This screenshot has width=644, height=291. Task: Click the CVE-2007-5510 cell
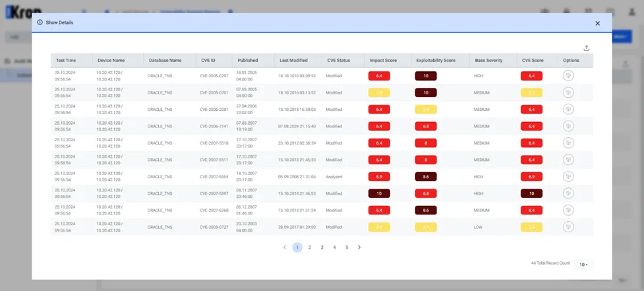(x=214, y=143)
